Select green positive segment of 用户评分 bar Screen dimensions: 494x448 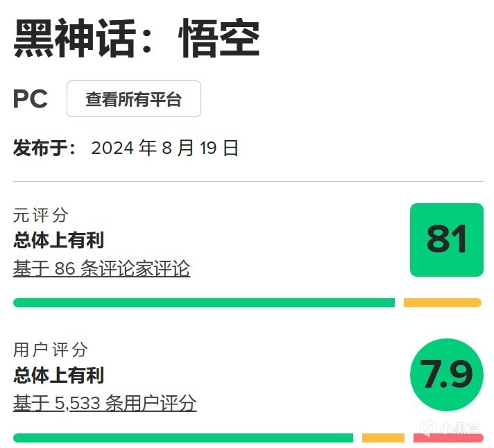pyautogui.click(x=183, y=438)
